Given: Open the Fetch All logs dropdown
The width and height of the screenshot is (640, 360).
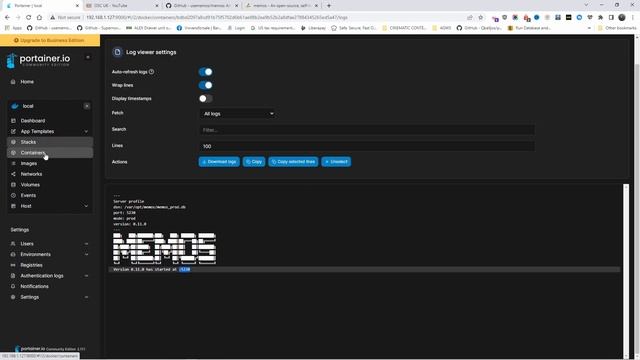Looking at the screenshot, I should coord(238,114).
